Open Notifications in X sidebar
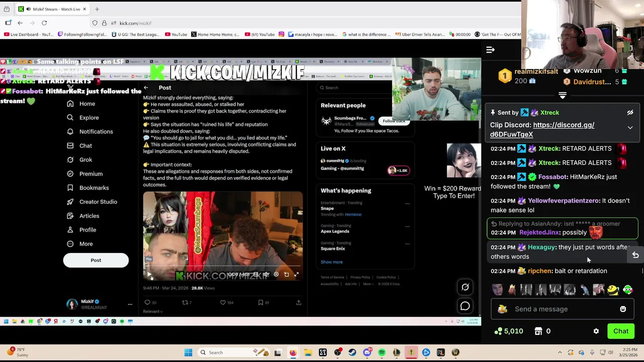This screenshot has width=644, height=362. click(90, 132)
